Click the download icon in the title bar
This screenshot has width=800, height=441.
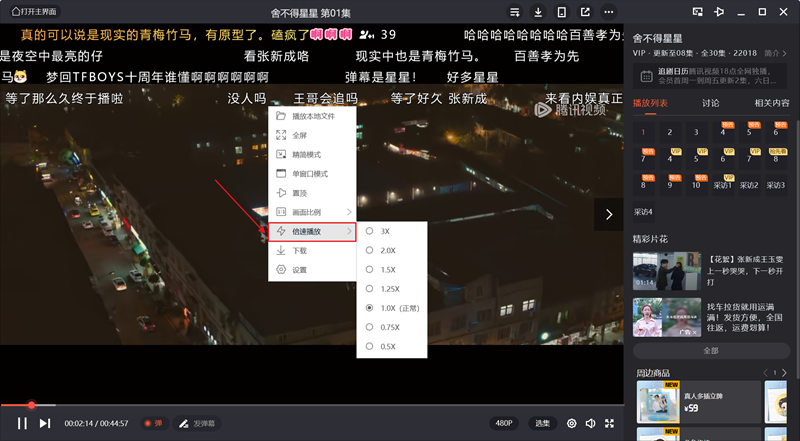click(x=538, y=12)
